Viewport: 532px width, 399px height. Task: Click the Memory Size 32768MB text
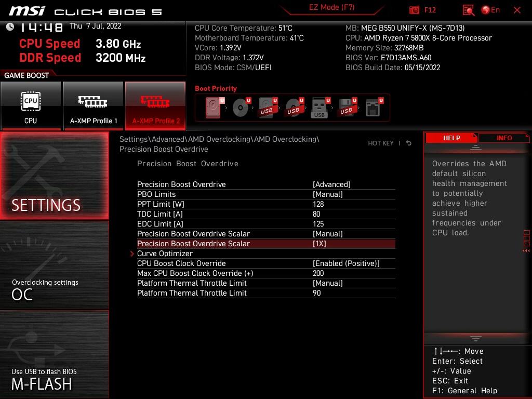coord(384,48)
